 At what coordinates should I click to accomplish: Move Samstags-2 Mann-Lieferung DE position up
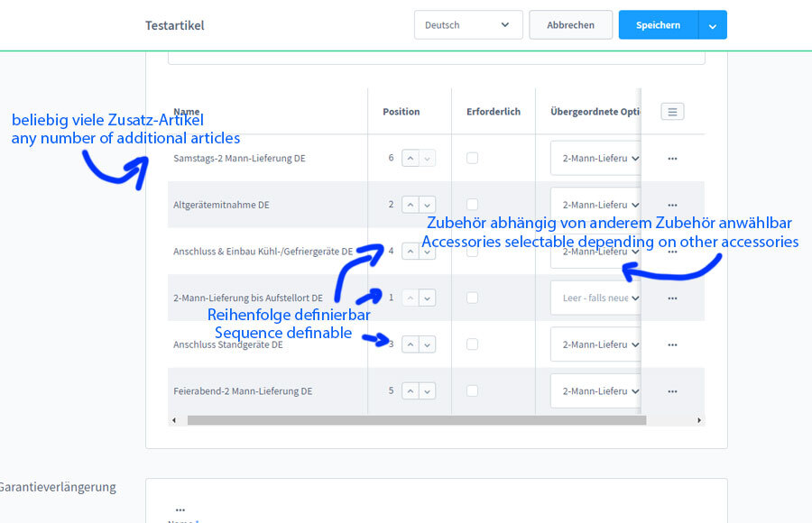pos(411,158)
